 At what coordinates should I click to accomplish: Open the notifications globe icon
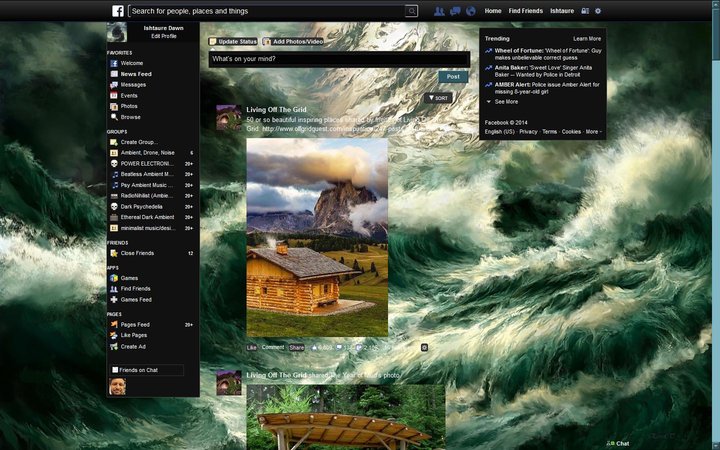(471, 11)
